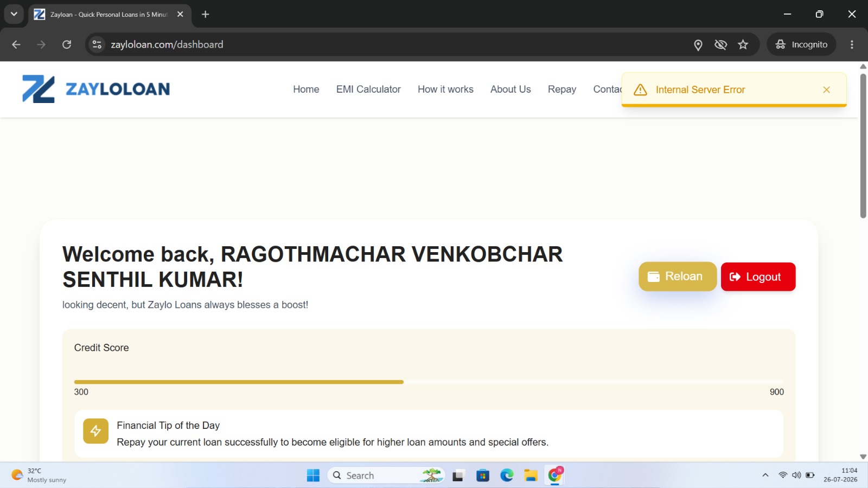The height and width of the screenshot is (488, 868).
Task: Go to How it works
Action: (445, 89)
